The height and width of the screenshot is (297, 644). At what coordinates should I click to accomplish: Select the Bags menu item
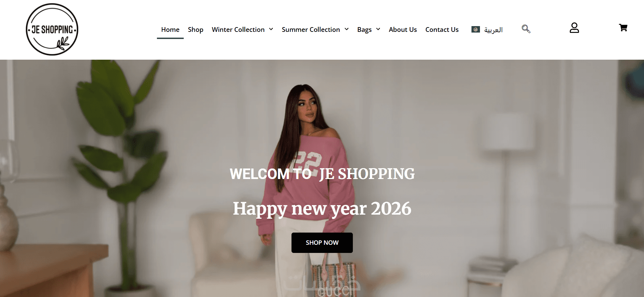point(364,29)
